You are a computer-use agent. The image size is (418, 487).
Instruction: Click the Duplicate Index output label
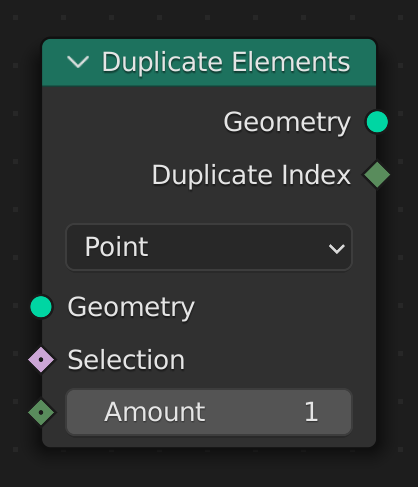[x=251, y=175]
